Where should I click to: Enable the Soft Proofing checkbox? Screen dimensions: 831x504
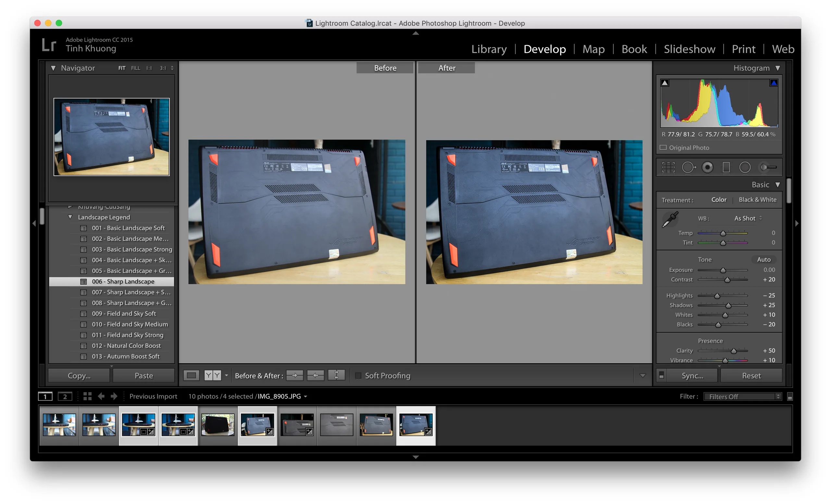coord(358,375)
